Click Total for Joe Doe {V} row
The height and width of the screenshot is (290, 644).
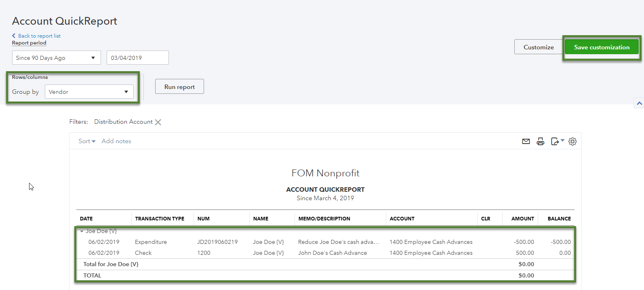tap(325, 264)
